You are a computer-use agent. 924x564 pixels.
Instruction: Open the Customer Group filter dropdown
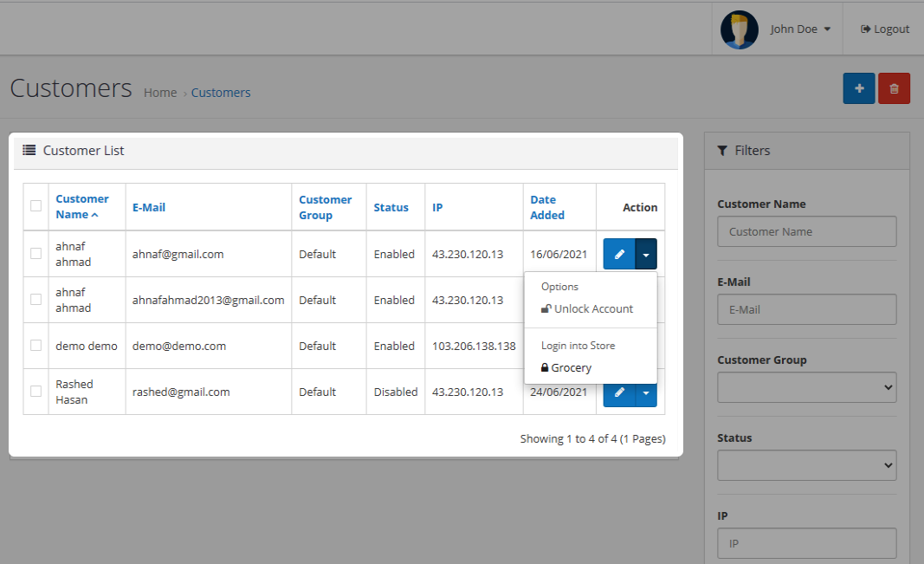coord(806,387)
